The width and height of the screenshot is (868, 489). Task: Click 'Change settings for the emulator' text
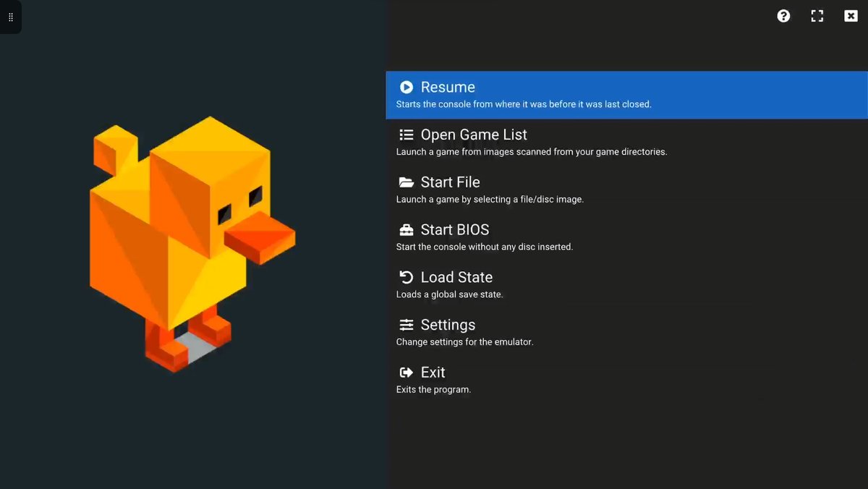click(x=464, y=342)
